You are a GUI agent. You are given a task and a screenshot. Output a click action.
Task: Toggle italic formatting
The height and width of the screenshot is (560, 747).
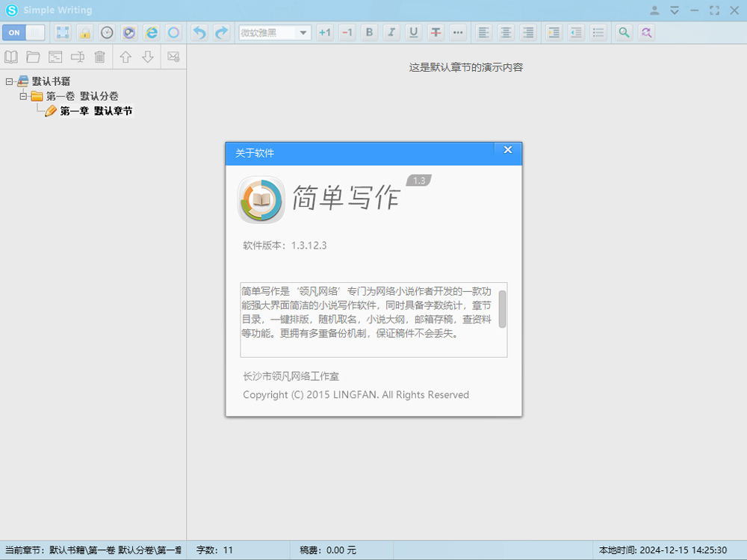391,32
